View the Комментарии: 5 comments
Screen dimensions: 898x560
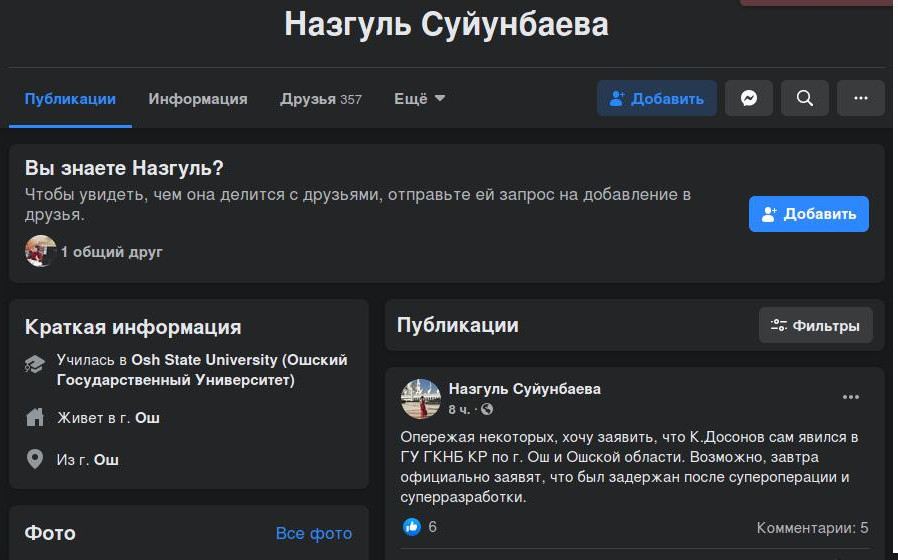812,527
